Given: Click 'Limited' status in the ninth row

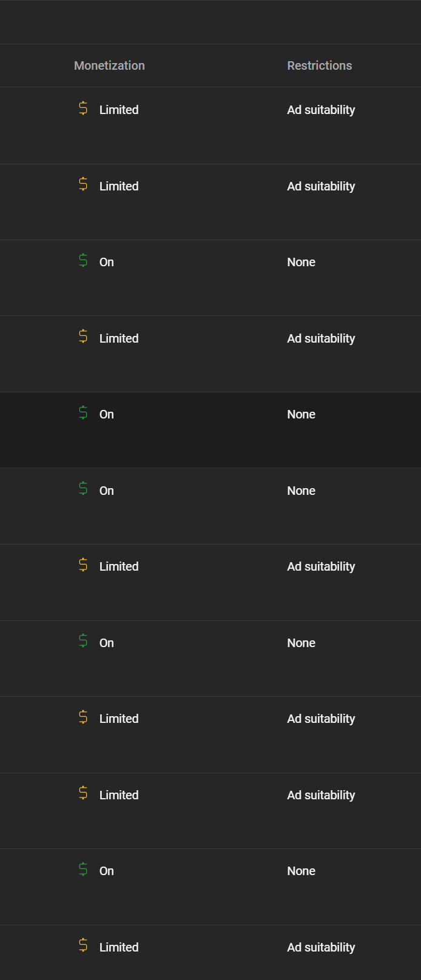Looking at the screenshot, I should tap(119, 719).
